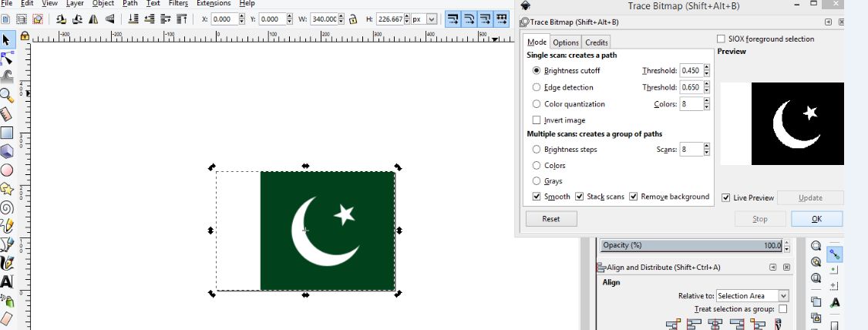Check Treat selection as group box
868x330 pixels.
point(782,309)
